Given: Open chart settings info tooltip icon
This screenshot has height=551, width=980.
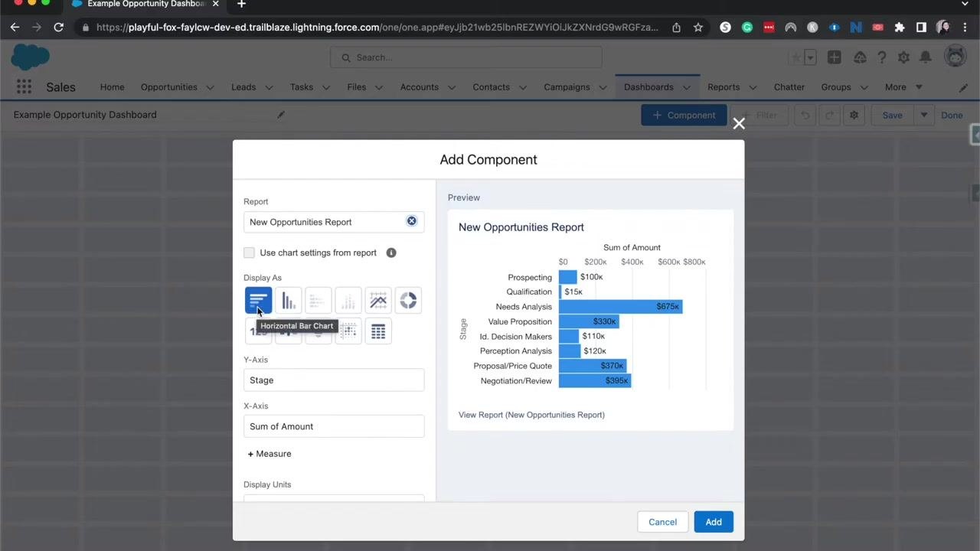Looking at the screenshot, I should pos(391,253).
